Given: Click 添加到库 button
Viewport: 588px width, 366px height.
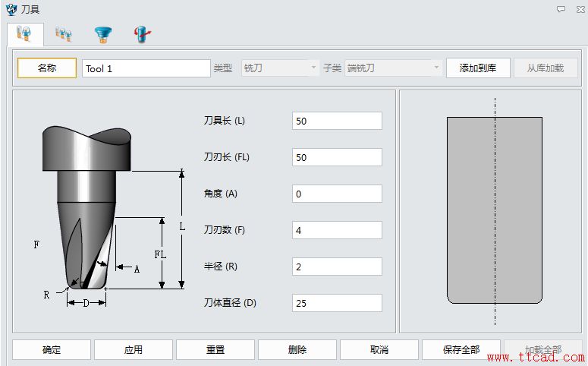Looking at the screenshot, I should pos(478,68).
